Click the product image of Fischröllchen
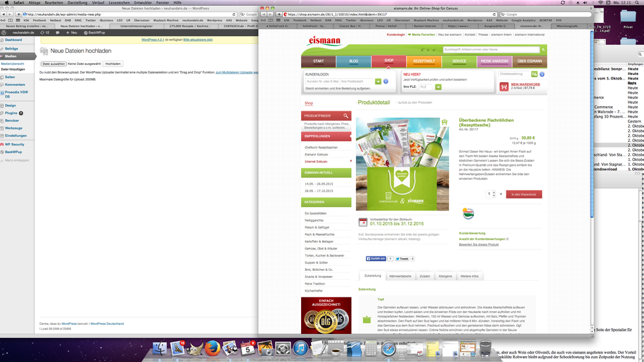Image resolution: width=644 pixels, height=362 pixels. (402, 164)
